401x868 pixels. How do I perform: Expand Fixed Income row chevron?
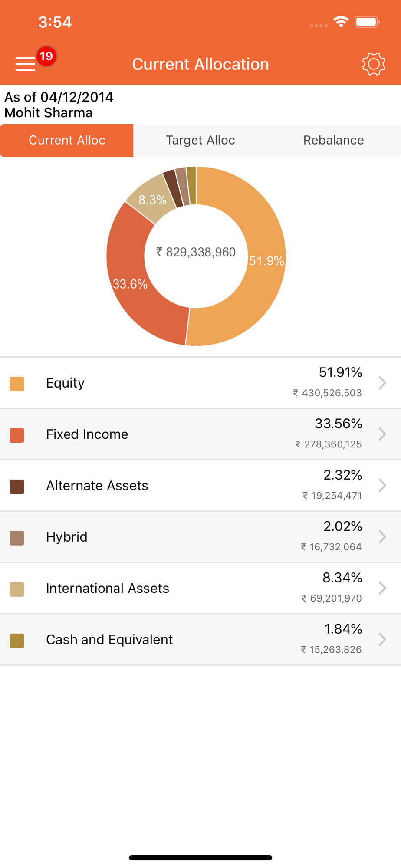tap(382, 434)
